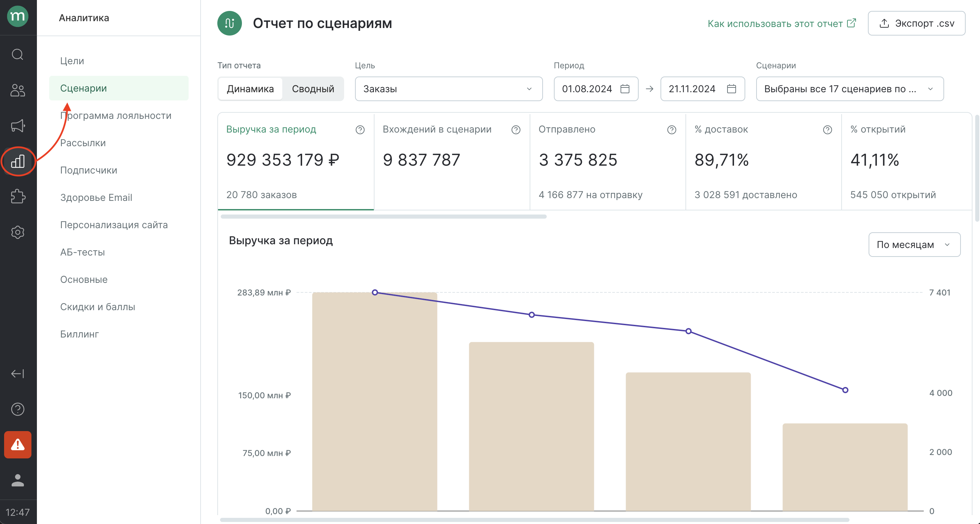Collapse the sidebar with arrow icon

pos(17,374)
